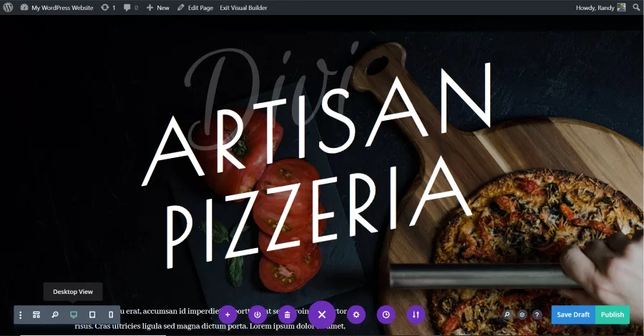Click the Publish button

(x=613, y=315)
